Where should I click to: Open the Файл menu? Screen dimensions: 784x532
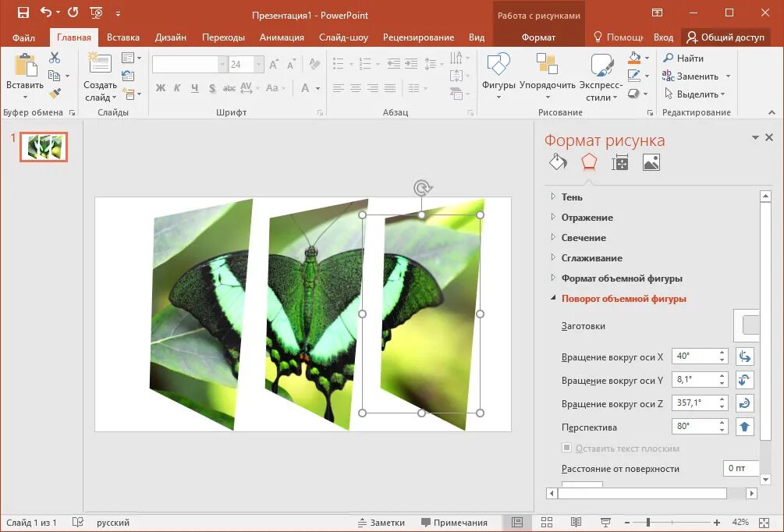(23, 37)
